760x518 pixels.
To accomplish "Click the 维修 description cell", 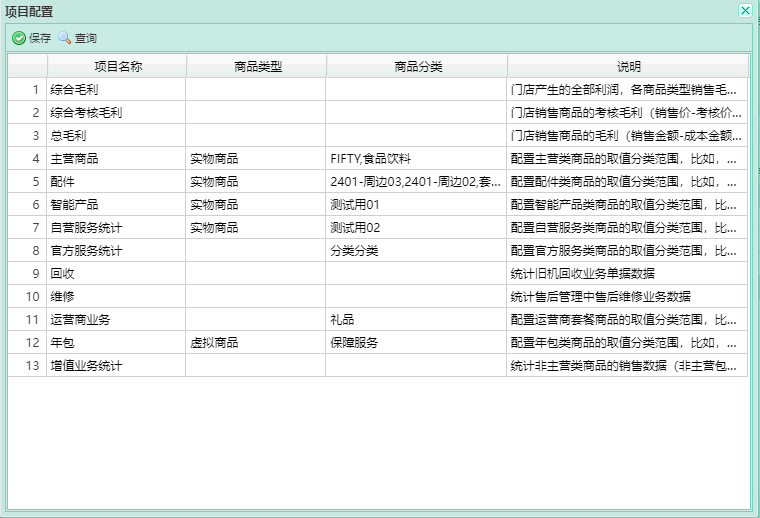I will click(x=628, y=296).
